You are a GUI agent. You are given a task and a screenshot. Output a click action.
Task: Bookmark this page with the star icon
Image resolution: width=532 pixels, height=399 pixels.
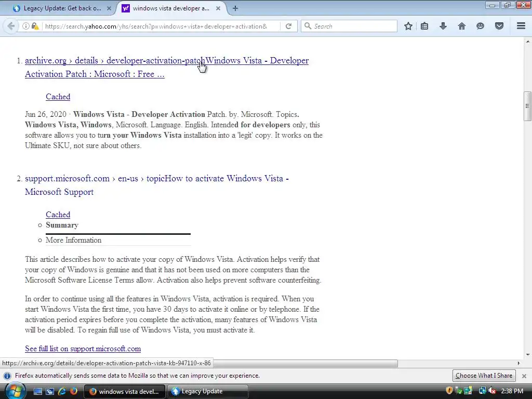point(408,26)
